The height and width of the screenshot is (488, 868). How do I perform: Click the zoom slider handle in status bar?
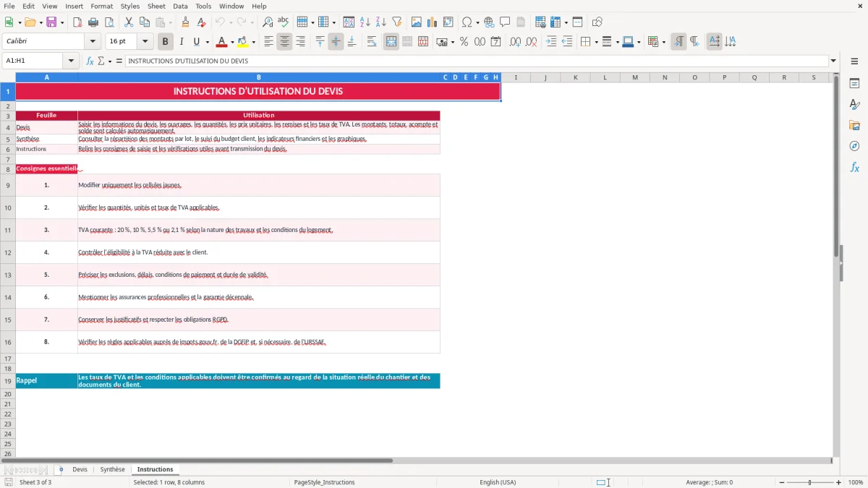coord(810,482)
